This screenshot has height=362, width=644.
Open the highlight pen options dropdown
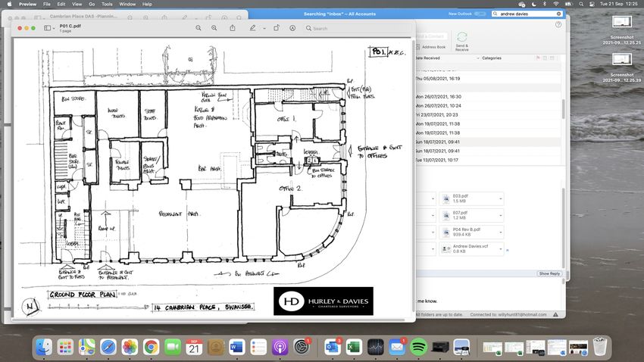(264, 29)
